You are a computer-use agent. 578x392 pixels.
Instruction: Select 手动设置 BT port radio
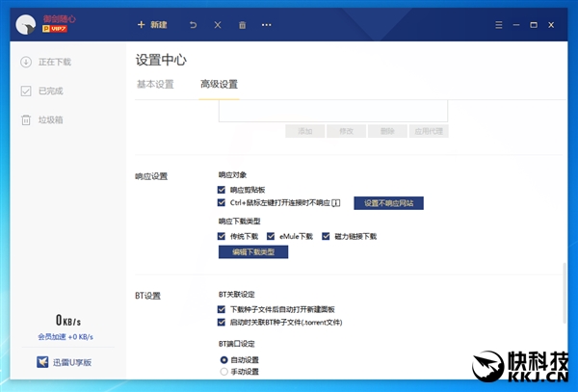[223, 372]
